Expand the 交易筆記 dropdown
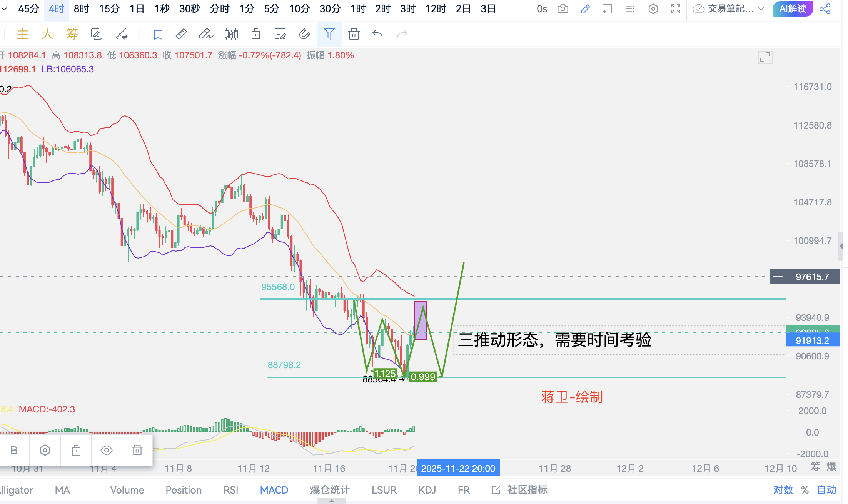Screen dimensions: 848x504 coord(761,8)
